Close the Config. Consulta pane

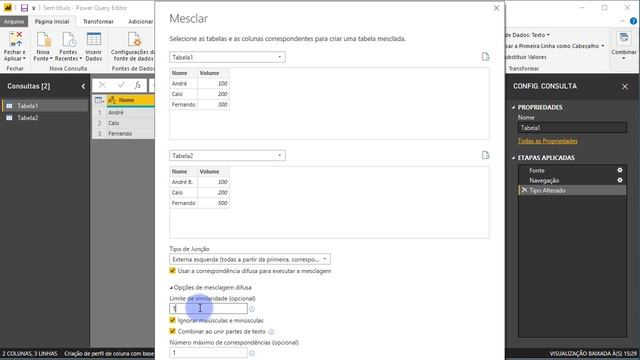pyautogui.click(x=624, y=86)
